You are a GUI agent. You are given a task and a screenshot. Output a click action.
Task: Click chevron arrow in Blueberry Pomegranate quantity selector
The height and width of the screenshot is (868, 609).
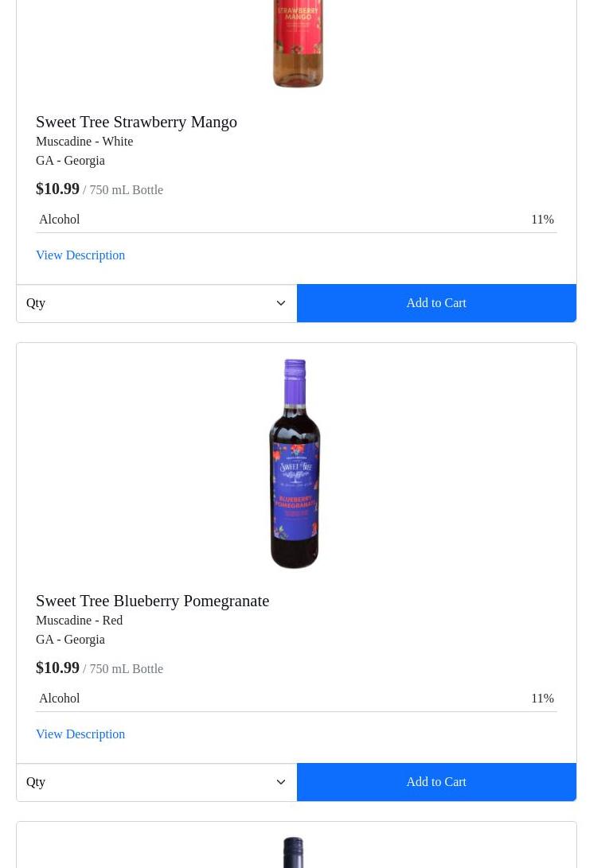click(x=281, y=782)
